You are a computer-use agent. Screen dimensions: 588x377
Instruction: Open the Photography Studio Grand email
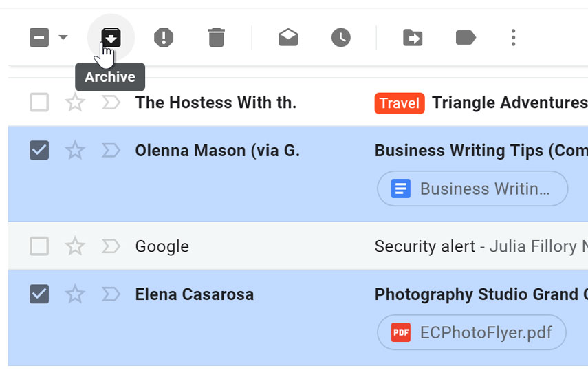coord(481,294)
